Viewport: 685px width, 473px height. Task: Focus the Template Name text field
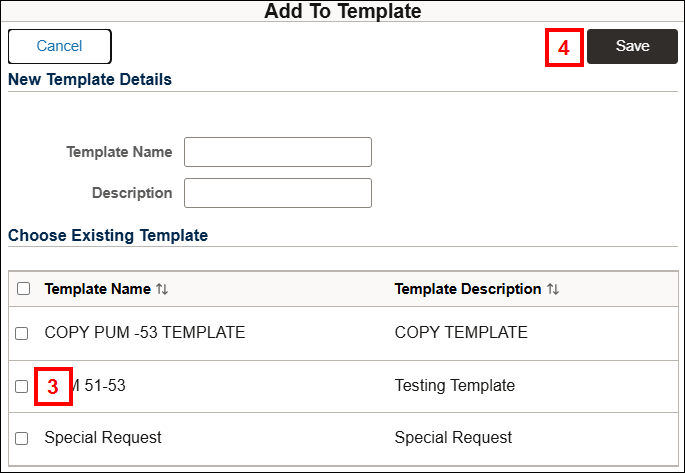coord(277,152)
